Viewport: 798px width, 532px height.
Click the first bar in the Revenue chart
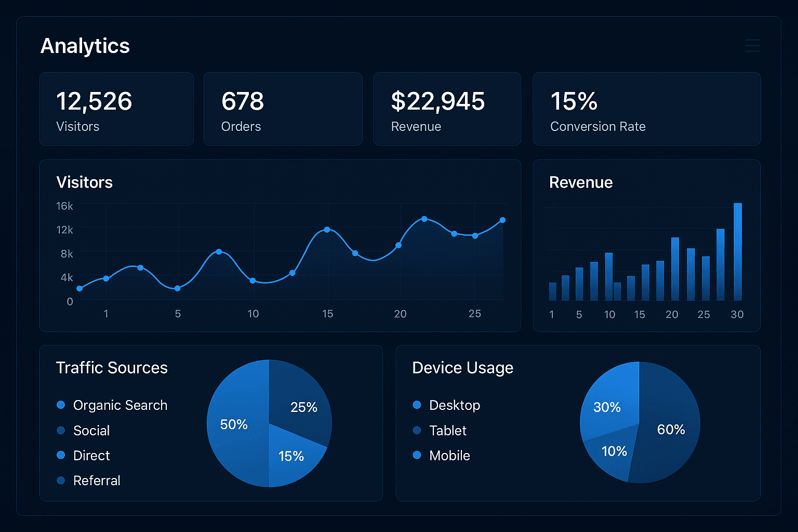553,291
